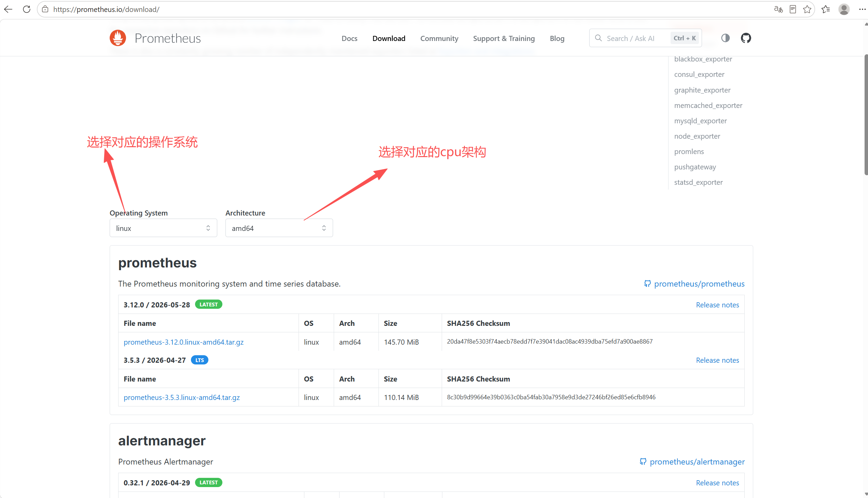868x498 pixels.
Task: Click the LATEST badge beside 3.12.0
Action: point(209,304)
